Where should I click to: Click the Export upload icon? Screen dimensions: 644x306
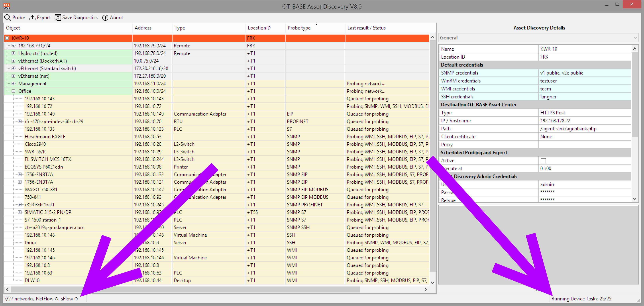[32, 18]
